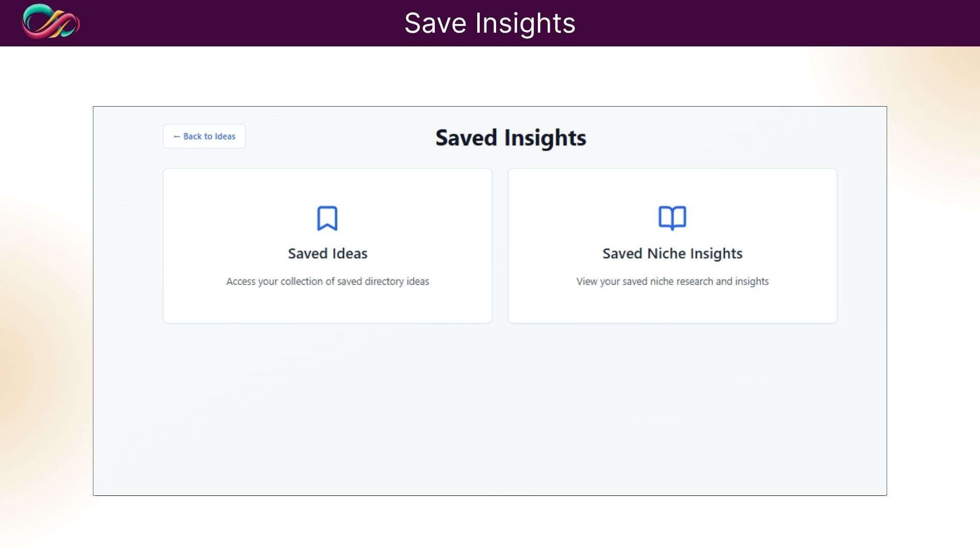Image resolution: width=980 pixels, height=551 pixels.
Task: Click the Save Insights banner title
Action: click(x=489, y=23)
